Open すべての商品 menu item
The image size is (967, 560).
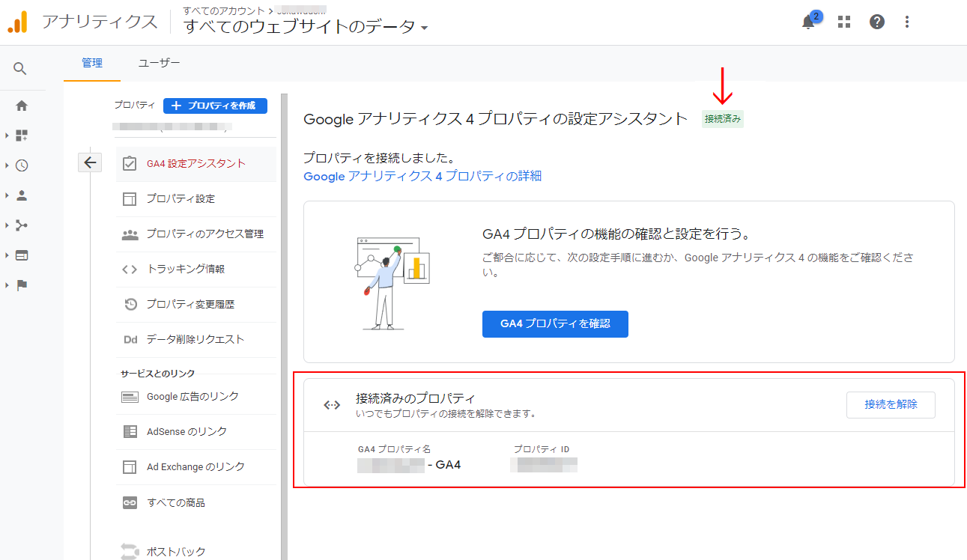pos(196,502)
